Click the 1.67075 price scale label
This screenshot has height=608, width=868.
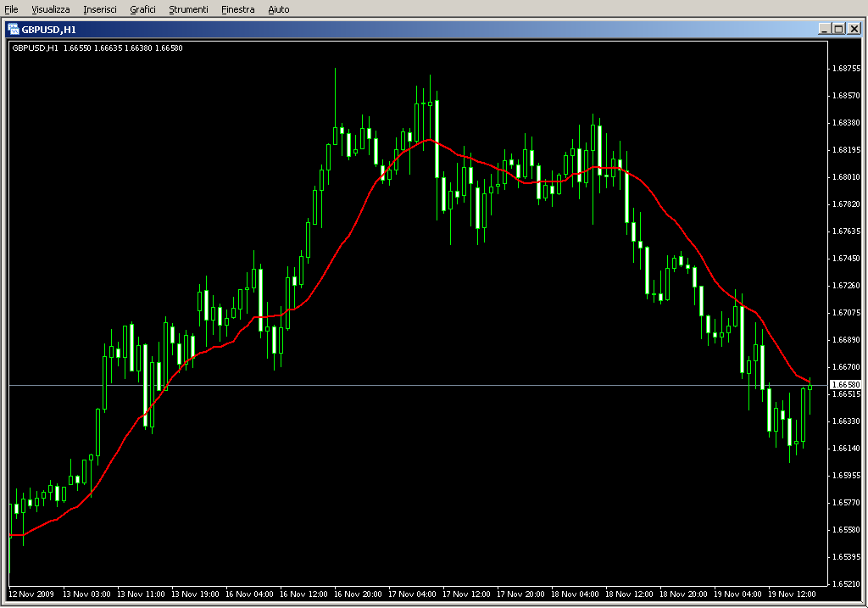(x=847, y=313)
